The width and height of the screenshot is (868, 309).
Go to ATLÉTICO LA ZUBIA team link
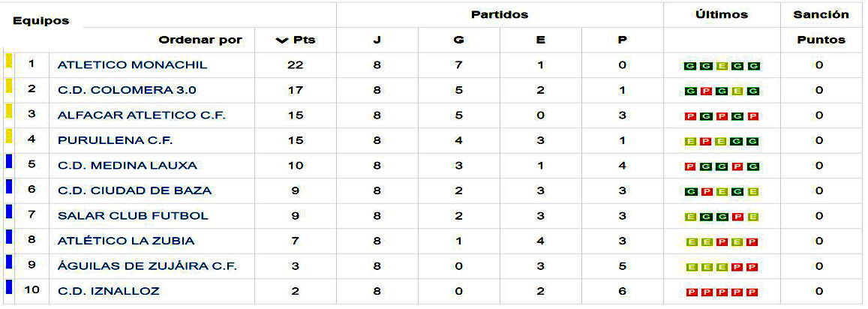pyautogui.click(x=126, y=241)
